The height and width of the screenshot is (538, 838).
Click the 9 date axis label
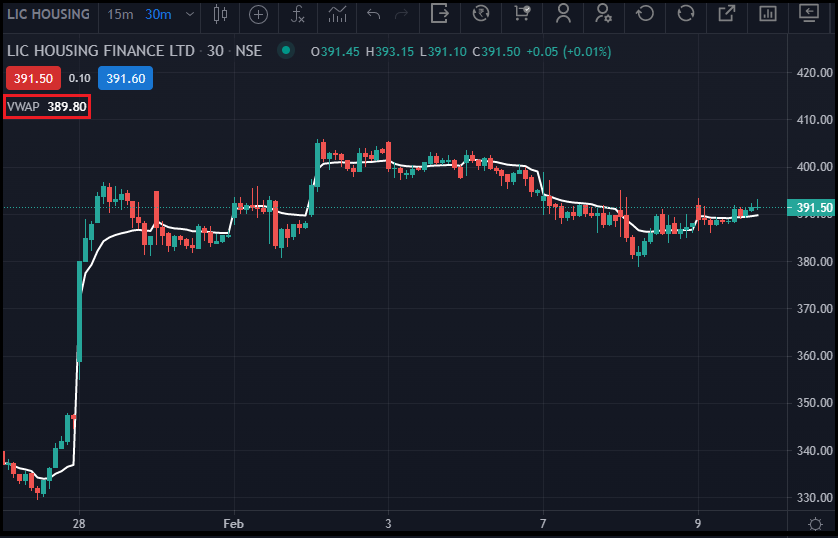pyautogui.click(x=697, y=524)
